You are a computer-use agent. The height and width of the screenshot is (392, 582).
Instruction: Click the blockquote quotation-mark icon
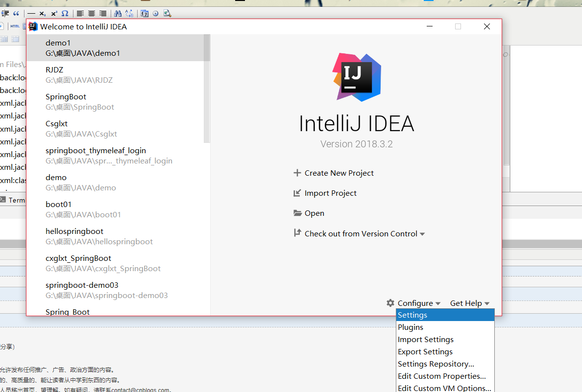point(16,14)
